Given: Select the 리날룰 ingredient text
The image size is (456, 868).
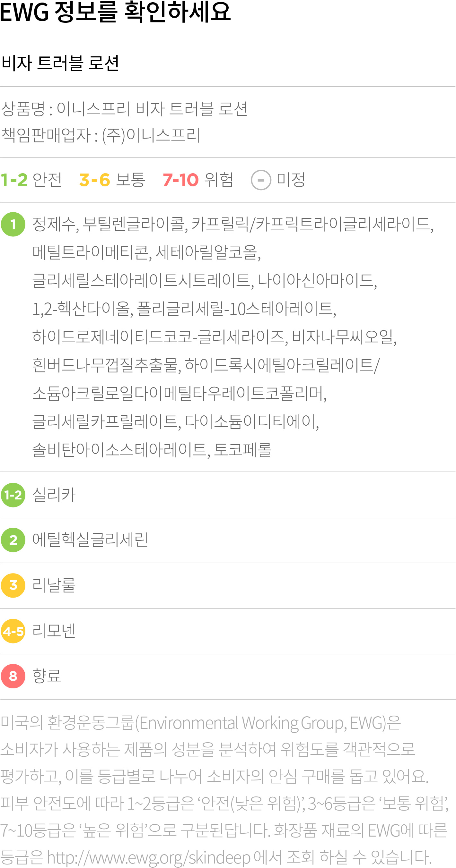Looking at the screenshot, I should [54, 585].
